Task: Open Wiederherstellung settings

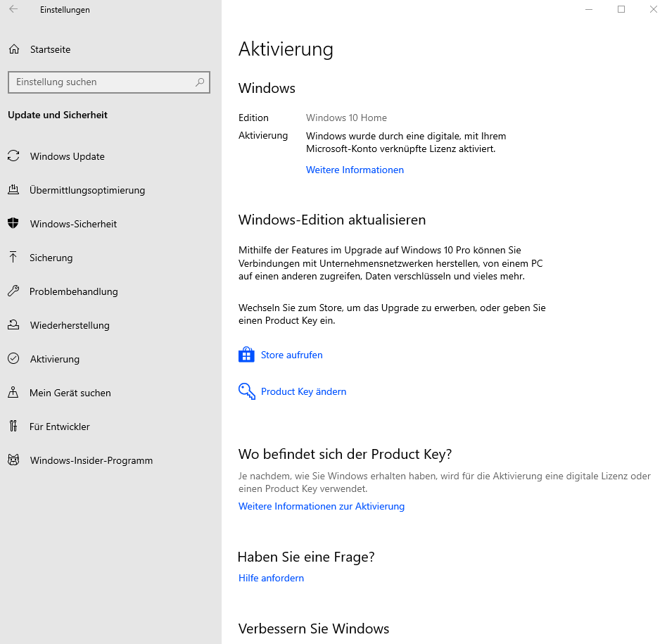Action: (x=110, y=325)
